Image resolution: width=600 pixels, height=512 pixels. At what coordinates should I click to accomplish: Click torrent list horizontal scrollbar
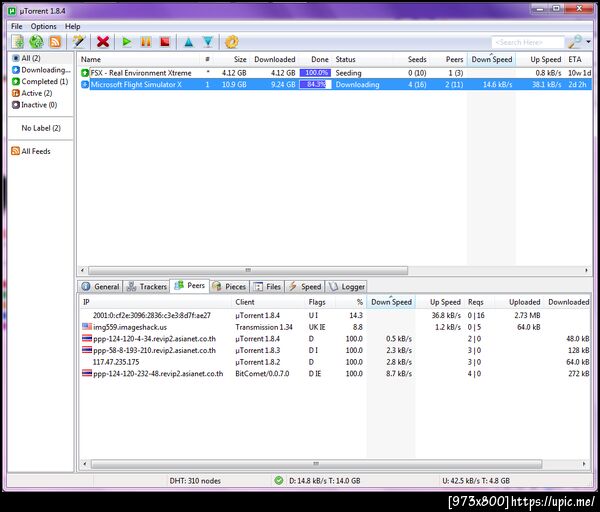coord(248,271)
